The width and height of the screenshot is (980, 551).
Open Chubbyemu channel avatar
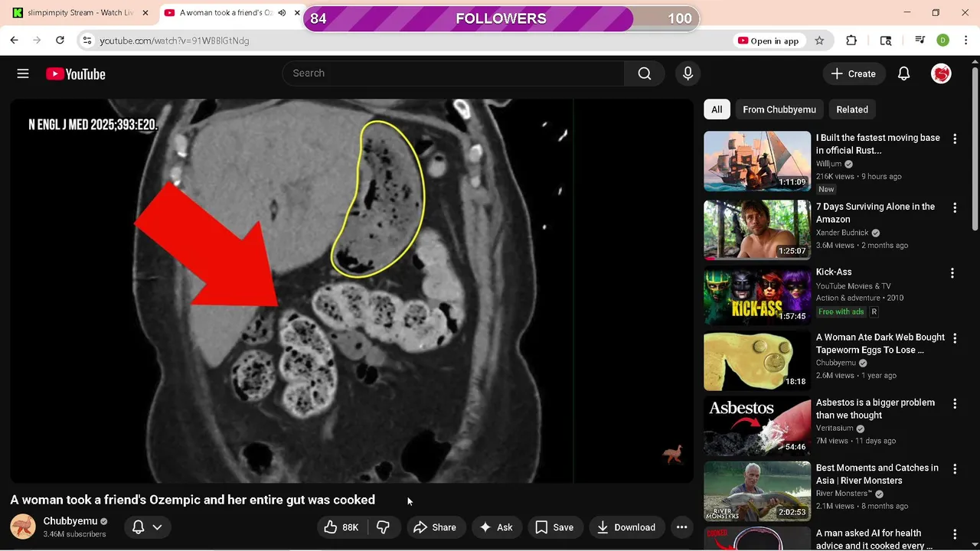point(23,527)
